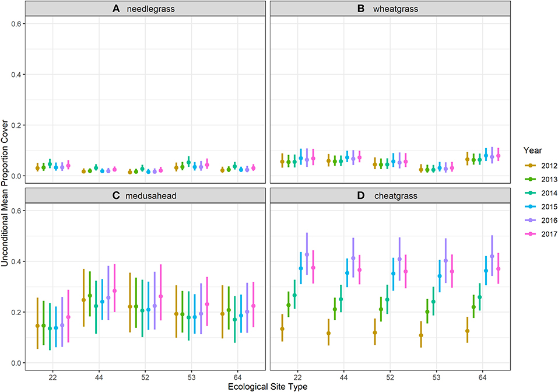
Task: Click the "0.0" y-axis tick beside needlegrass panel
Action: tap(17, 176)
